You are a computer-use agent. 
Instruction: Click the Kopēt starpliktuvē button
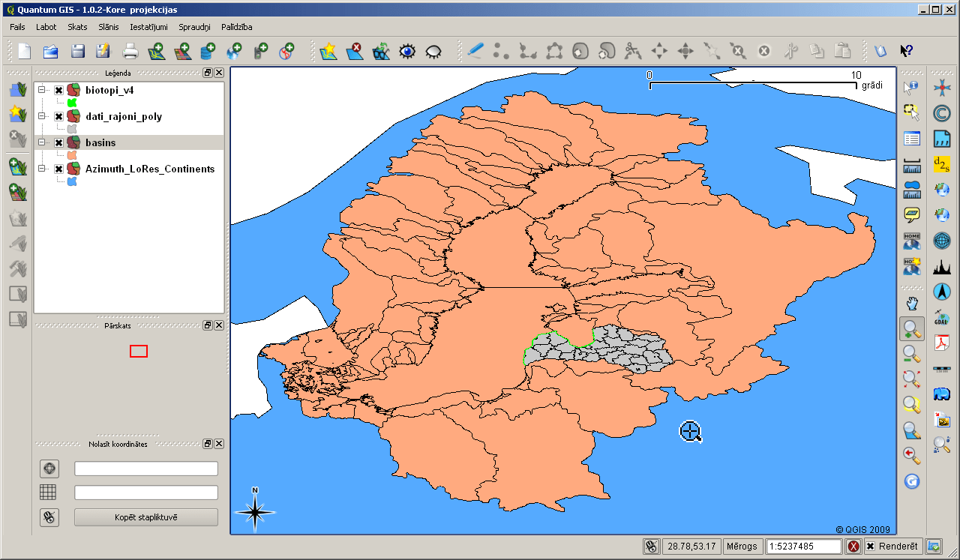point(146,517)
